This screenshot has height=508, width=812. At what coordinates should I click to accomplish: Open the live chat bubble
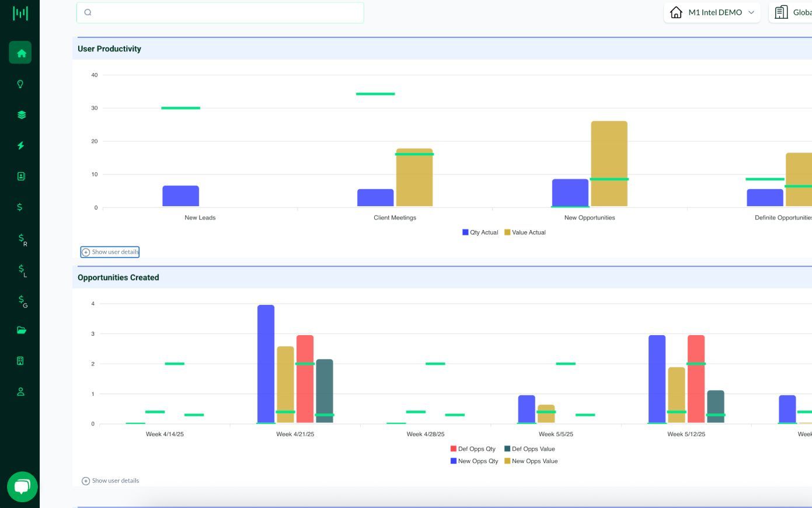(22, 486)
